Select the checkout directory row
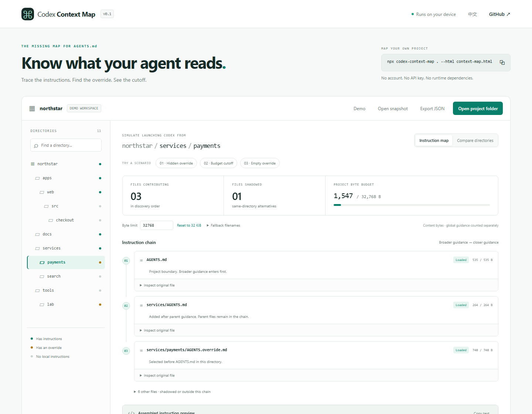The image size is (532, 414). click(66, 220)
